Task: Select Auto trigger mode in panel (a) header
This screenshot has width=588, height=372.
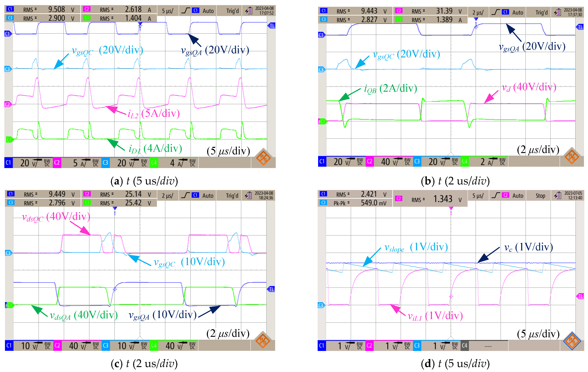Action: coord(208,11)
